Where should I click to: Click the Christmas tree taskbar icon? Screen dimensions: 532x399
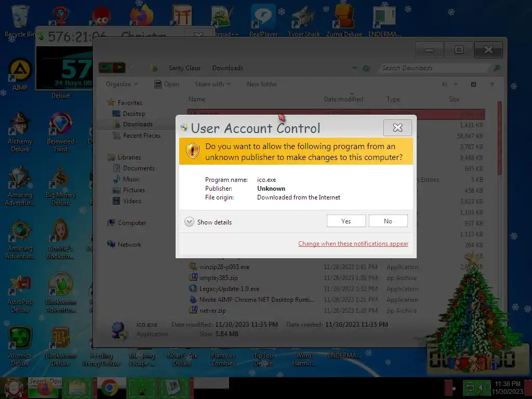[x=142, y=388]
